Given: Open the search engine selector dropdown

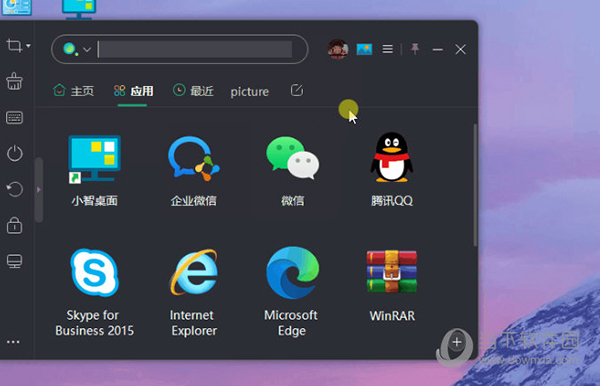Looking at the screenshot, I should [87, 50].
